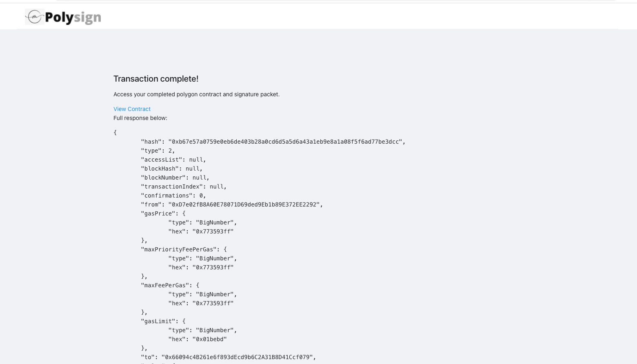Select the 'to' address line
Image resolution: width=637 pixels, height=364 pixels.
229,357
